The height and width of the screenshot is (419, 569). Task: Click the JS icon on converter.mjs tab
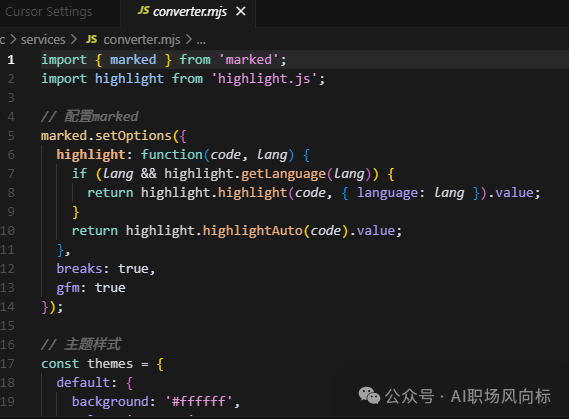[x=143, y=11]
